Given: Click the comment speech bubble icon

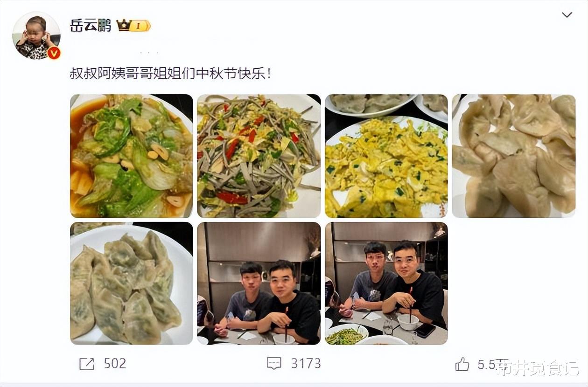Looking at the screenshot, I should (274, 364).
